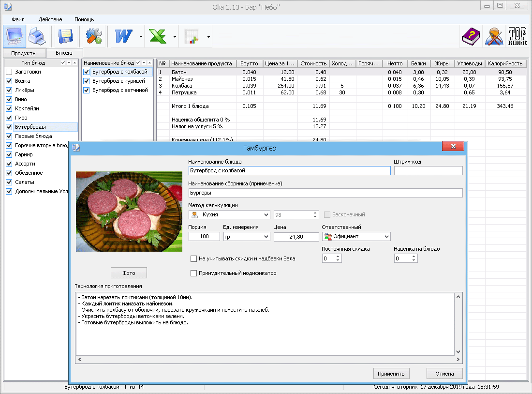Open the Файл menu
Image resolution: width=532 pixels, height=394 pixels.
(x=18, y=19)
